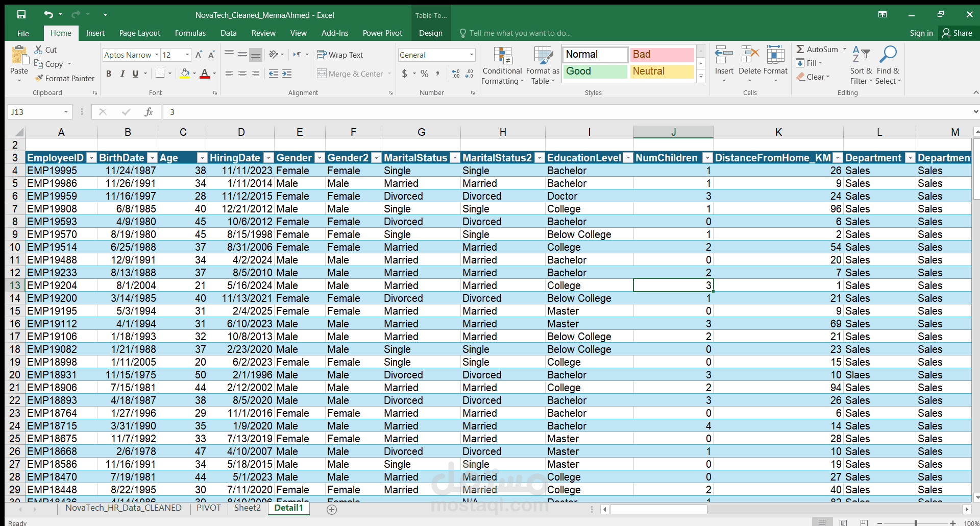Toggle Italic formatting
The image size is (980, 526).
pos(122,74)
